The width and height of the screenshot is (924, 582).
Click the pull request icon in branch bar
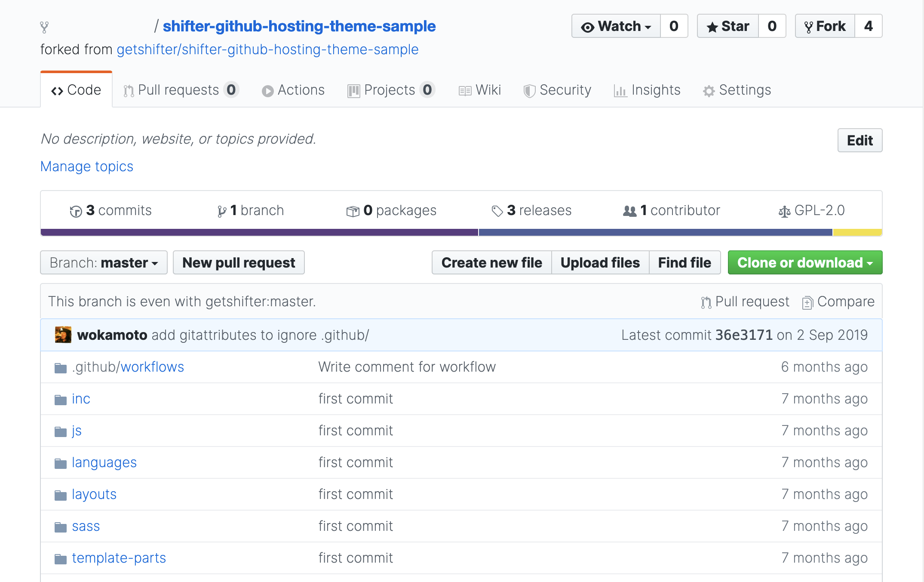pyautogui.click(x=706, y=302)
